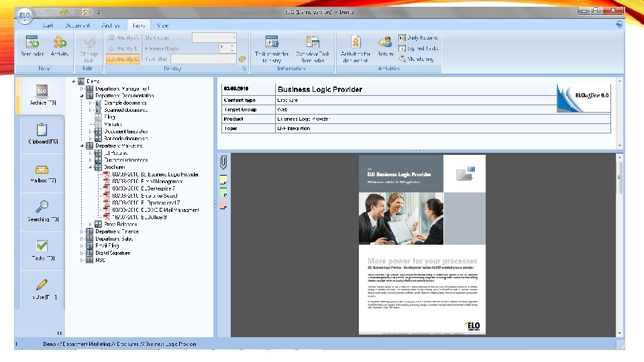Click metadata panel scroll down arrow
Viewport: 644px width, 362px height.
point(619,145)
